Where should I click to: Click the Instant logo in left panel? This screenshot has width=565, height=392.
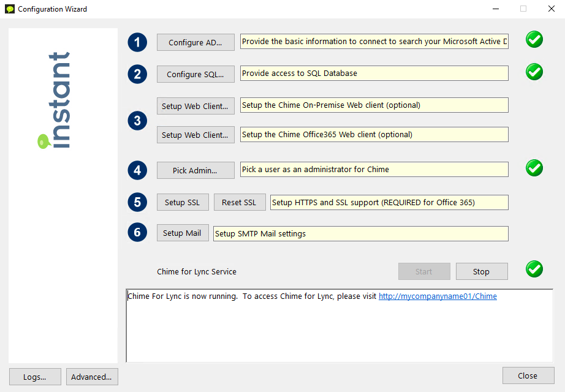click(x=55, y=100)
